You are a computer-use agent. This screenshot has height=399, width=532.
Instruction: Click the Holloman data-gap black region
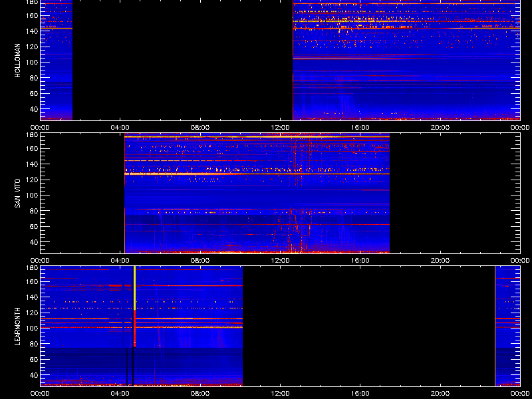point(182,60)
